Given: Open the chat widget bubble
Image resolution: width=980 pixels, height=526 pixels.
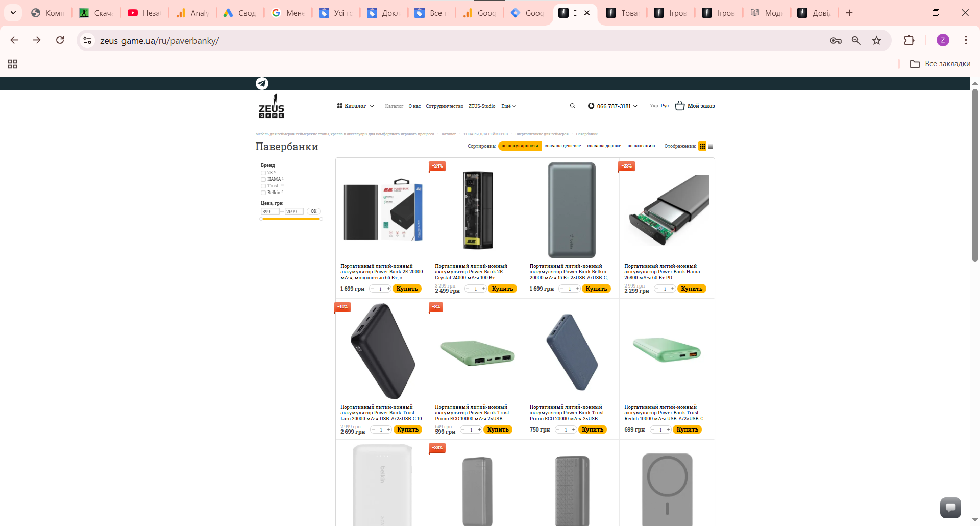Looking at the screenshot, I should coord(950,507).
